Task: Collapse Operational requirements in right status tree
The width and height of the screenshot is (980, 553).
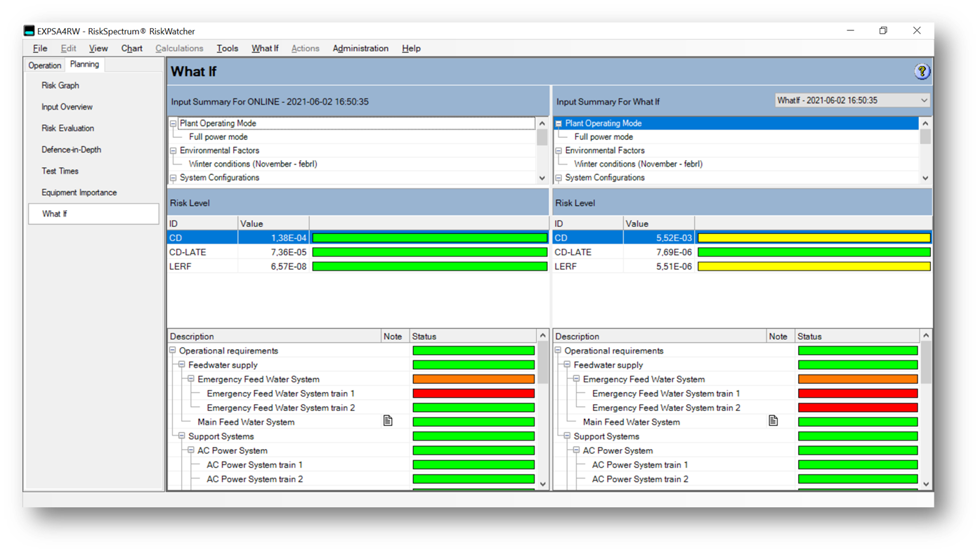Action: [558, 351]
